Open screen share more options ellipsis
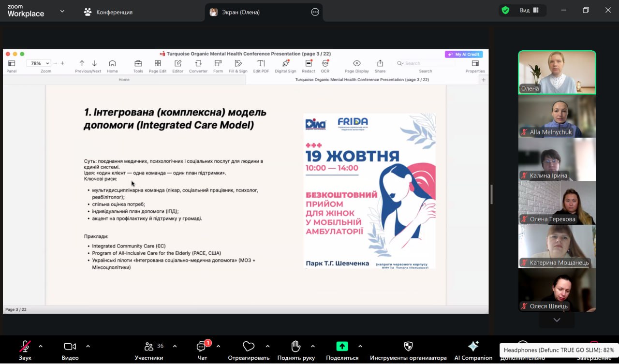The height and width of the screenshot is (364, 619). (x=315, y=12)
